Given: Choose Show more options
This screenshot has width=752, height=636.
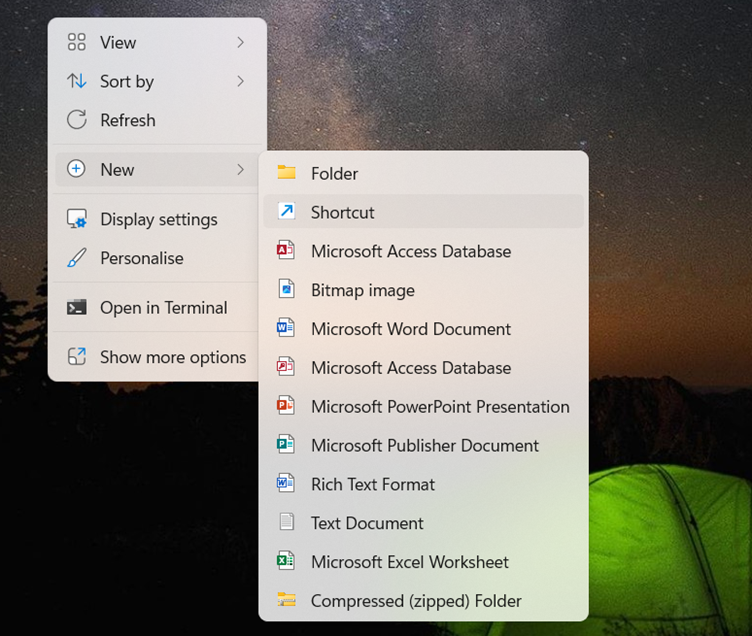Looking at the screenshot, I should click(157, 357).
